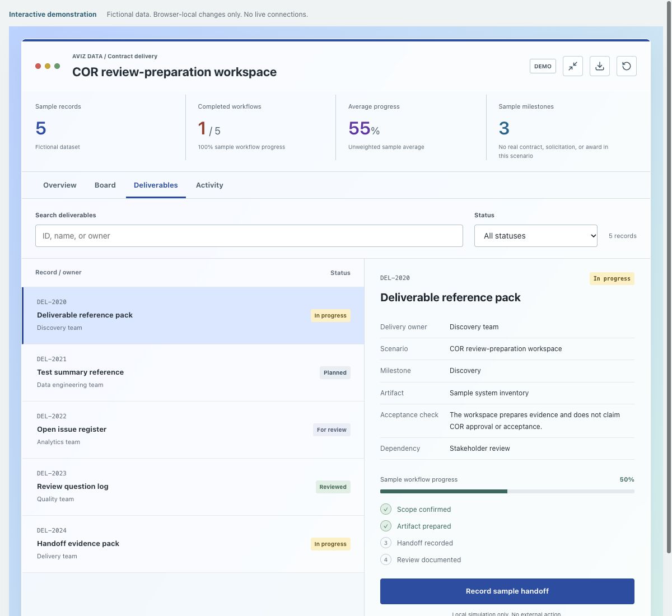Click the 50% progress value
Image resolution: width=672 pixels, height=616 pixels.
[627, 479]
